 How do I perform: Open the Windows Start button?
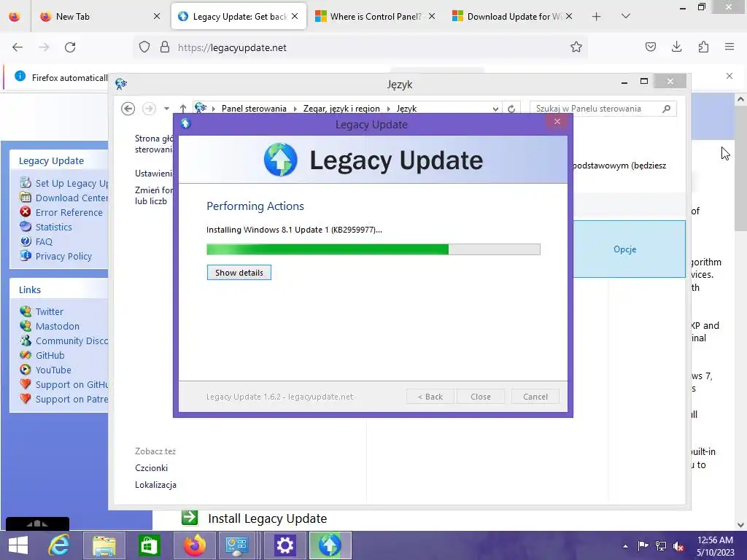click(x=18, y=545)
